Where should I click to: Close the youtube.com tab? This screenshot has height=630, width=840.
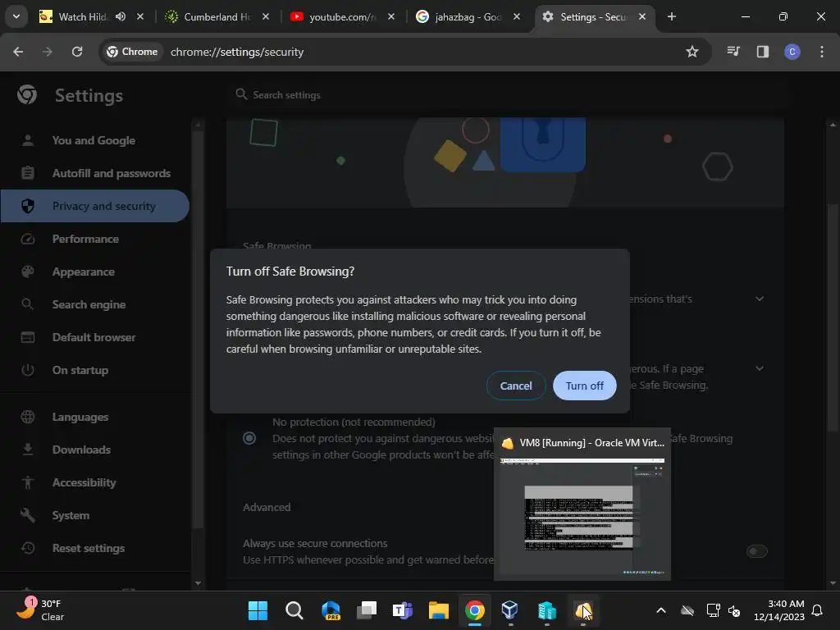tap(391, 16)
